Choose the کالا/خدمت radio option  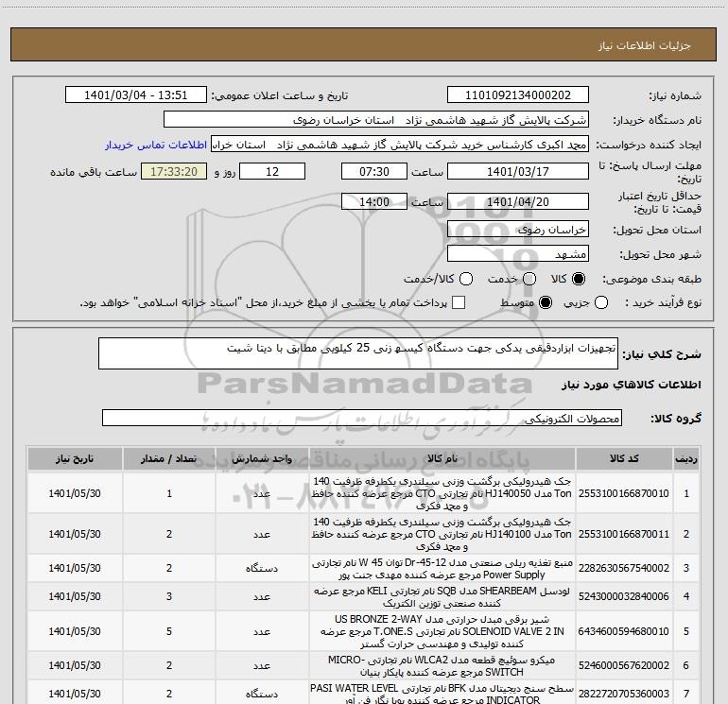[x=465, y=280]
